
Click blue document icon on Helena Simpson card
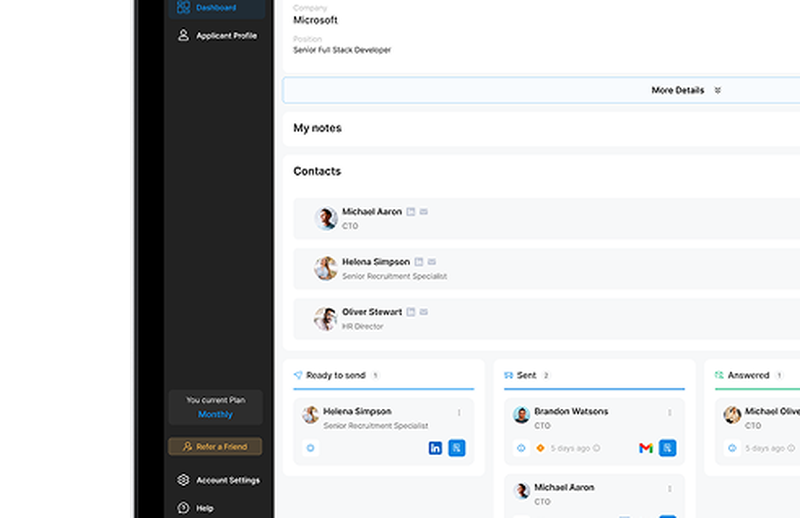point(456,448)
